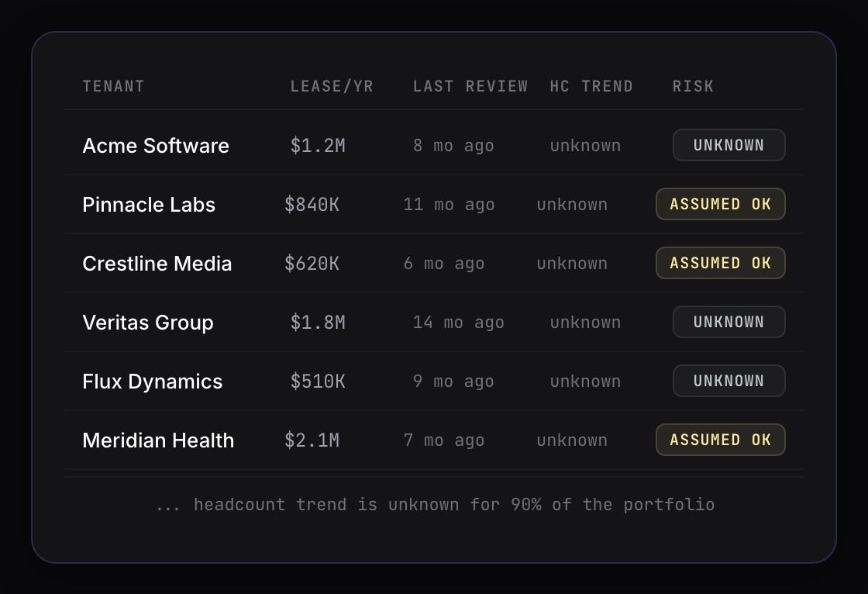Select the Crestline Media tenant name

[157, 264]
